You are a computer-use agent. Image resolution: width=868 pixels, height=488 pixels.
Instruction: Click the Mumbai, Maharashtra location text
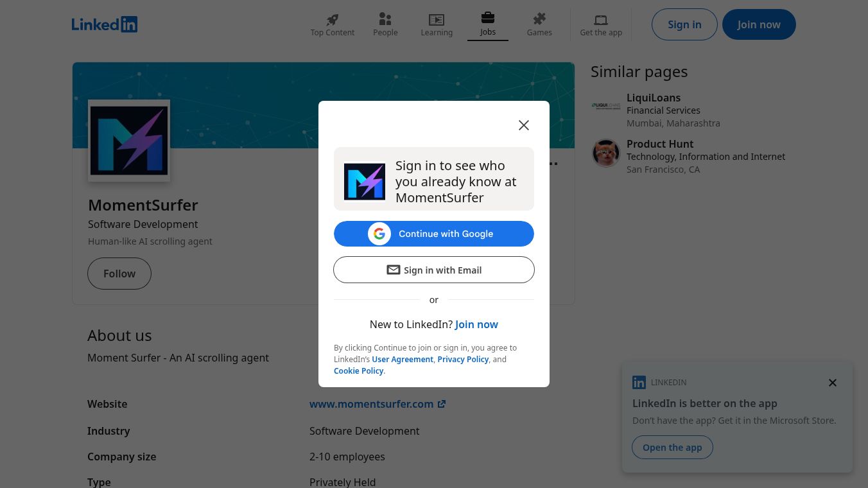(673, 123)
